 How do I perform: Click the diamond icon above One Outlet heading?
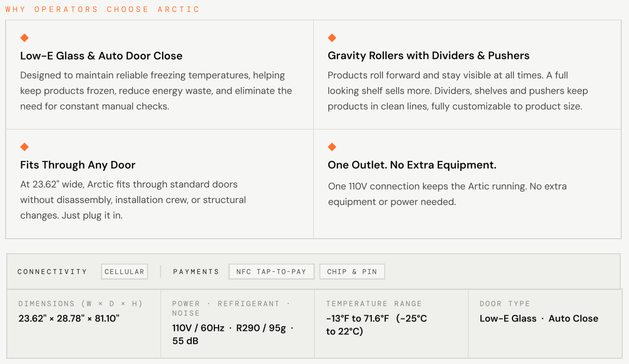pos(332,147)
